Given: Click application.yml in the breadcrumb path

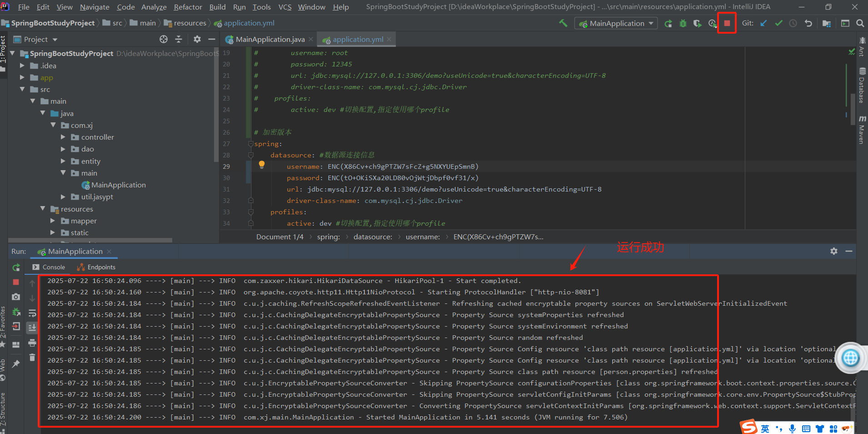Looking at the screenshot, I should 249,23.
